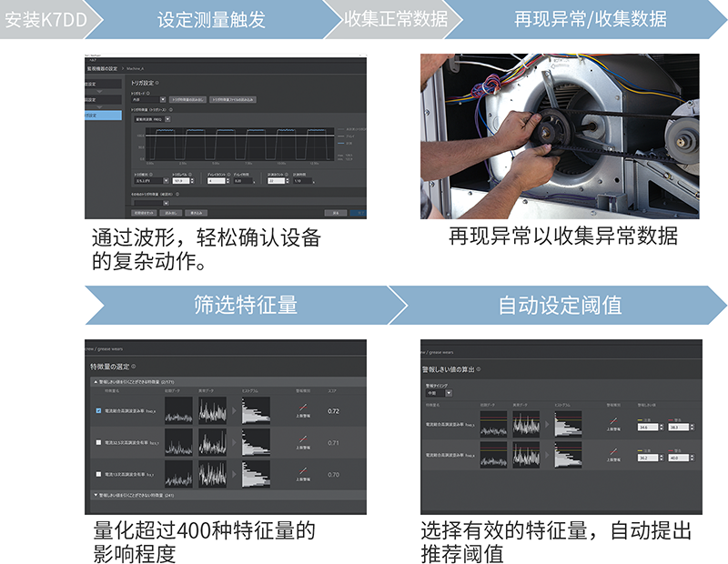Click the info icon beside 警報しきい値の算出 heading
This screenshot has height=564, width=728.
pos(478,370)
